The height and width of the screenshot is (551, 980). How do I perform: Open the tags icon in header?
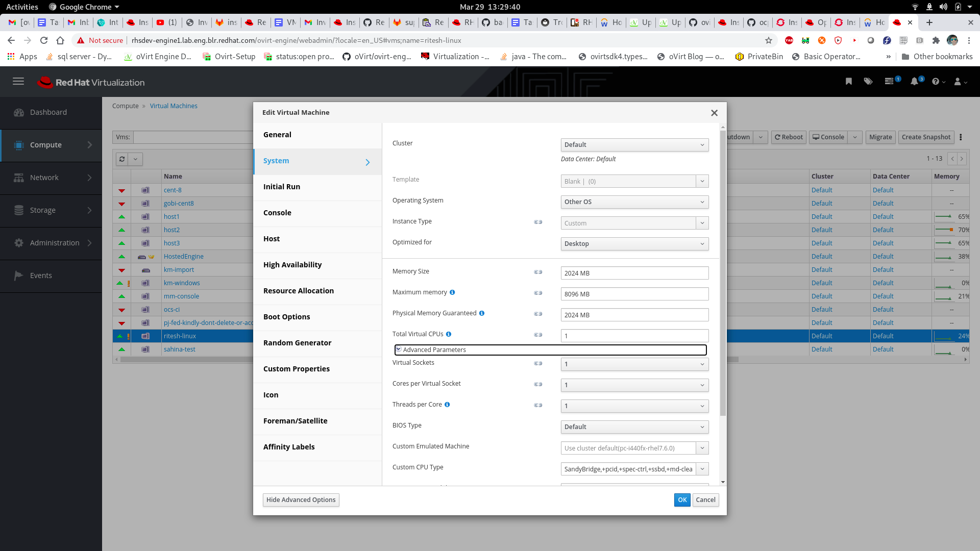868,82
